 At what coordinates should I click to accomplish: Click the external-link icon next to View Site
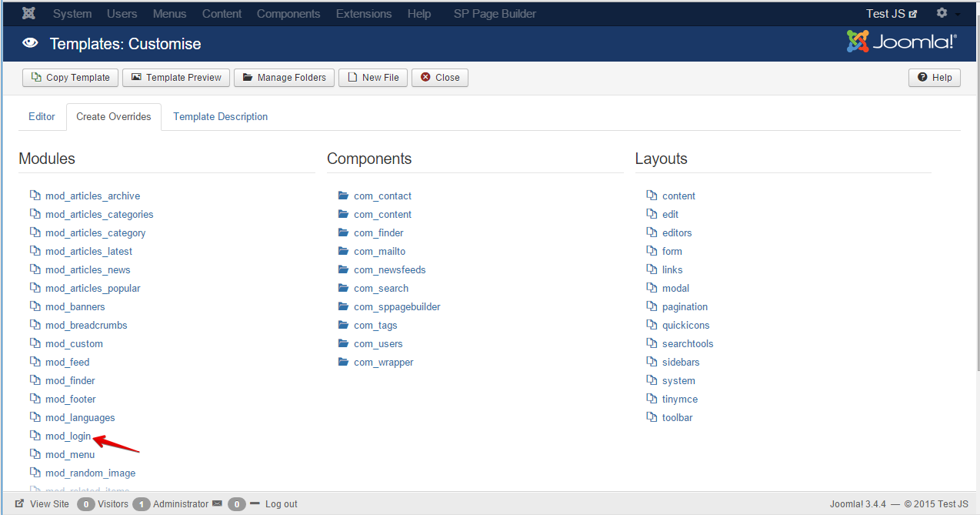point(18,503)
